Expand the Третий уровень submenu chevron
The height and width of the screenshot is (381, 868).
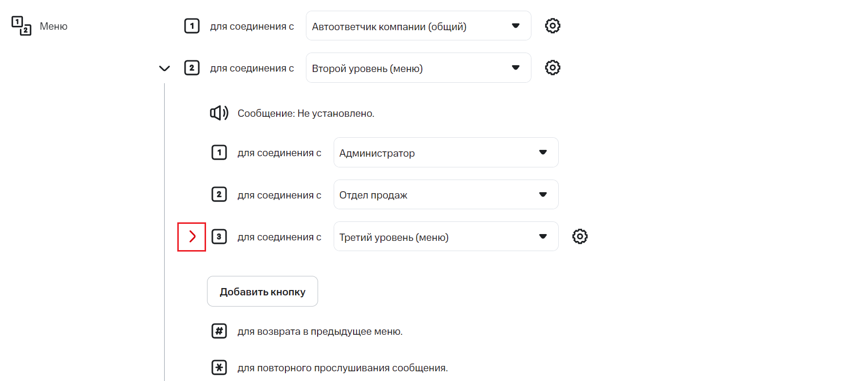click(192, 236)
